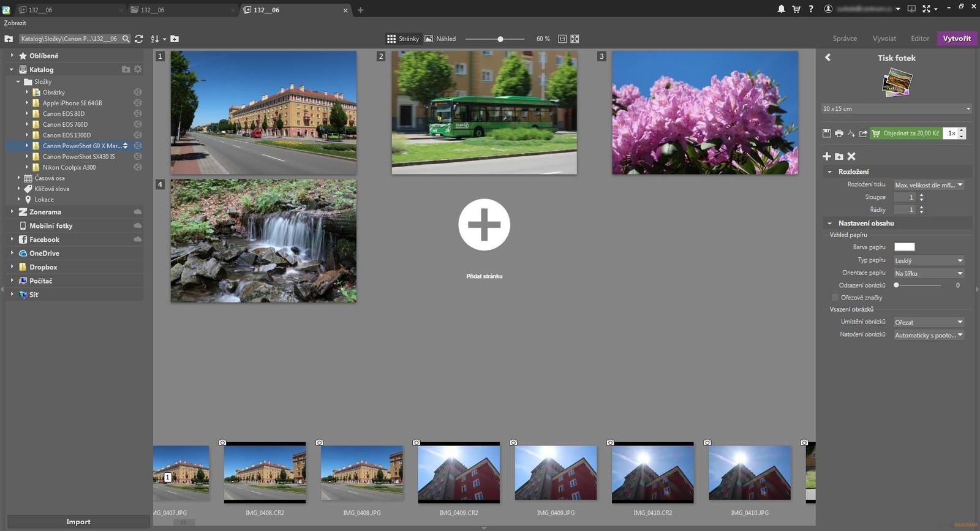Click the zoom slider handle at 60 %

pyautogui.click(x=500, y=39)
